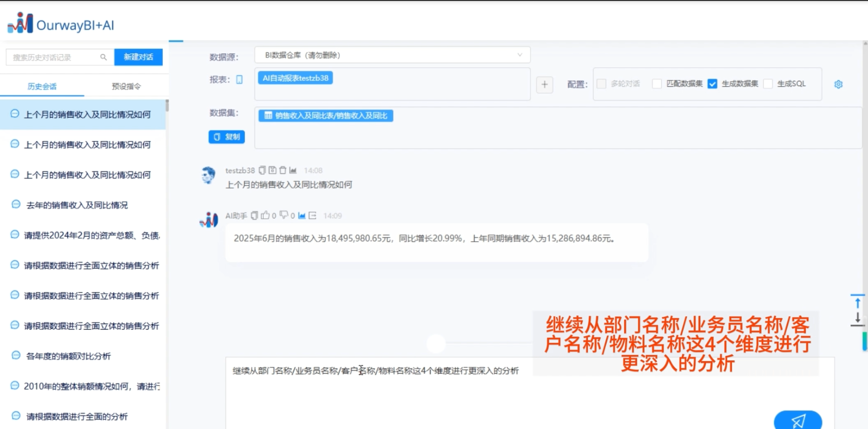Switch to the 预设指令 tab
This screenshot has height=429, width=868.
[x=126, y=86]
